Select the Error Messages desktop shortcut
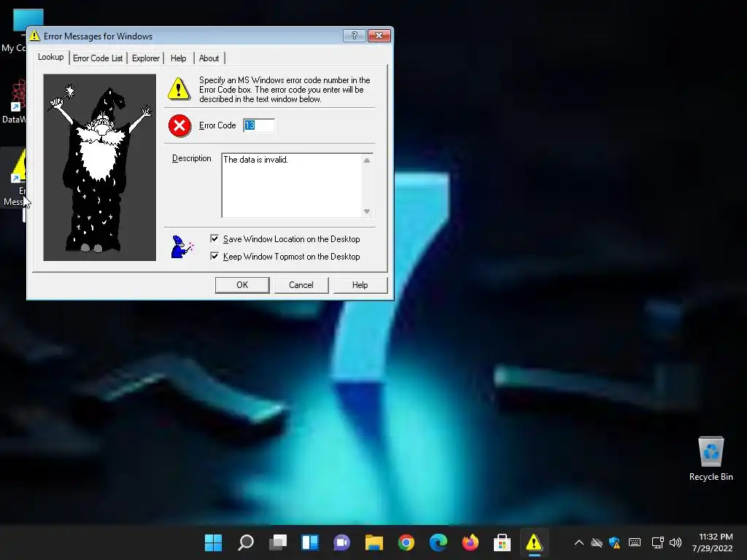This screenshot has height=560, width=747. tap(13, 179)
